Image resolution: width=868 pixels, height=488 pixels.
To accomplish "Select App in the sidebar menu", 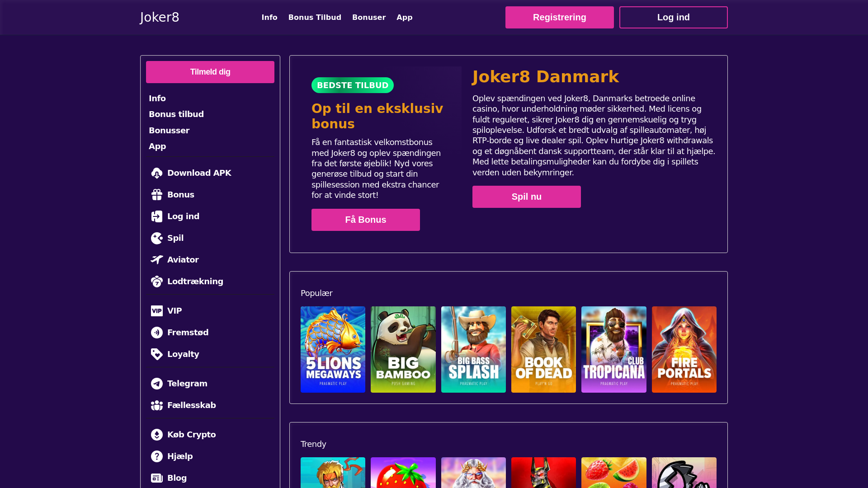I will point(157,146).
